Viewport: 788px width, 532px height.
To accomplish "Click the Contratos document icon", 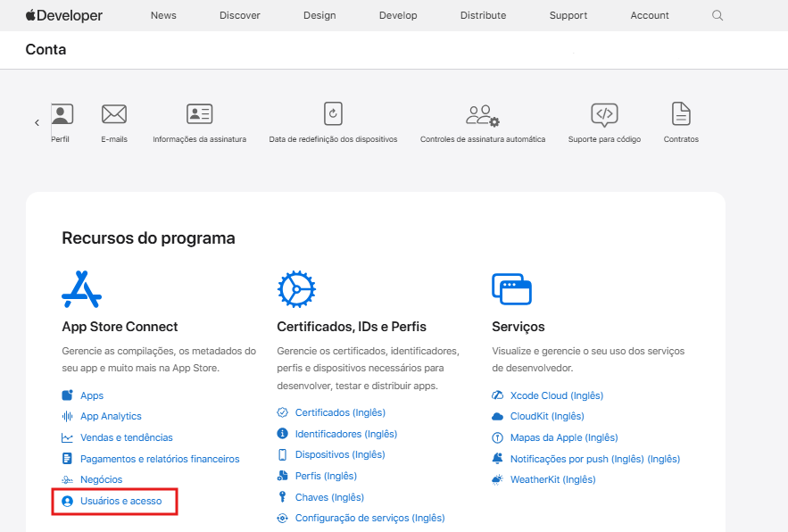I will tap(681, 114).
